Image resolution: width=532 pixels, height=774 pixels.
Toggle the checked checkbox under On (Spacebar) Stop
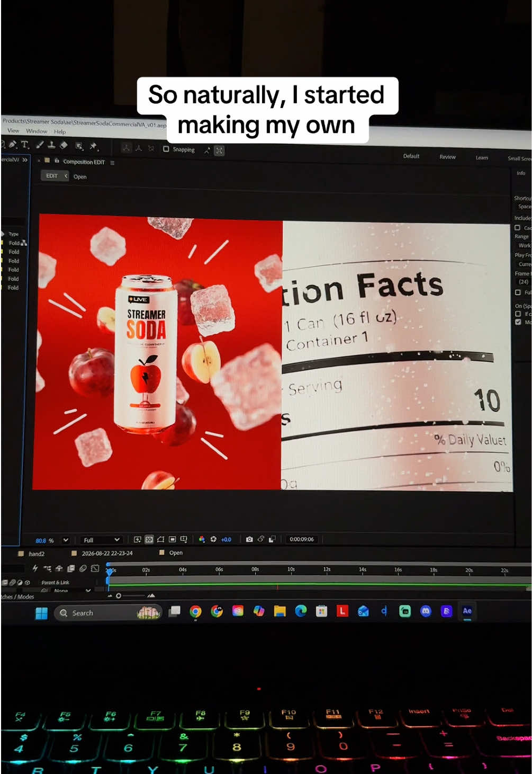coord(518,322)
